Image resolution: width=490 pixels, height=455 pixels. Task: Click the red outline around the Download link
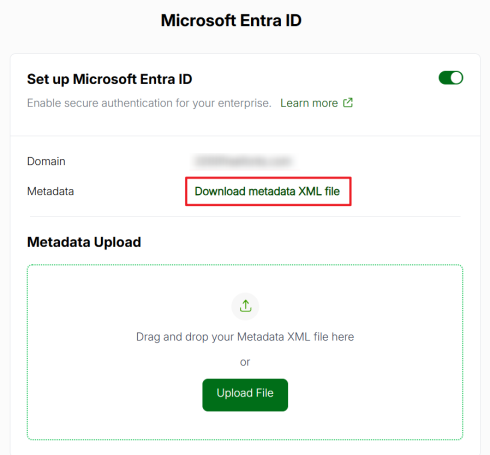pos(268,178)
